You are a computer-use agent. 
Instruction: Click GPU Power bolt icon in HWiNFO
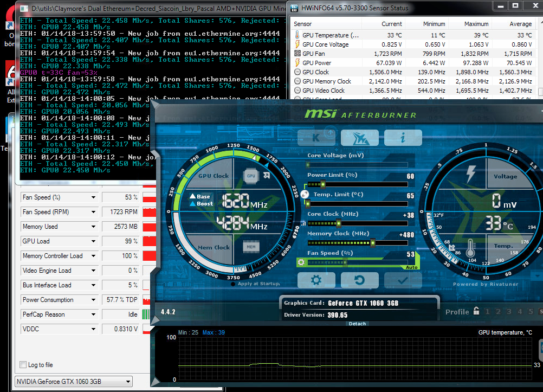coord(297,62)
